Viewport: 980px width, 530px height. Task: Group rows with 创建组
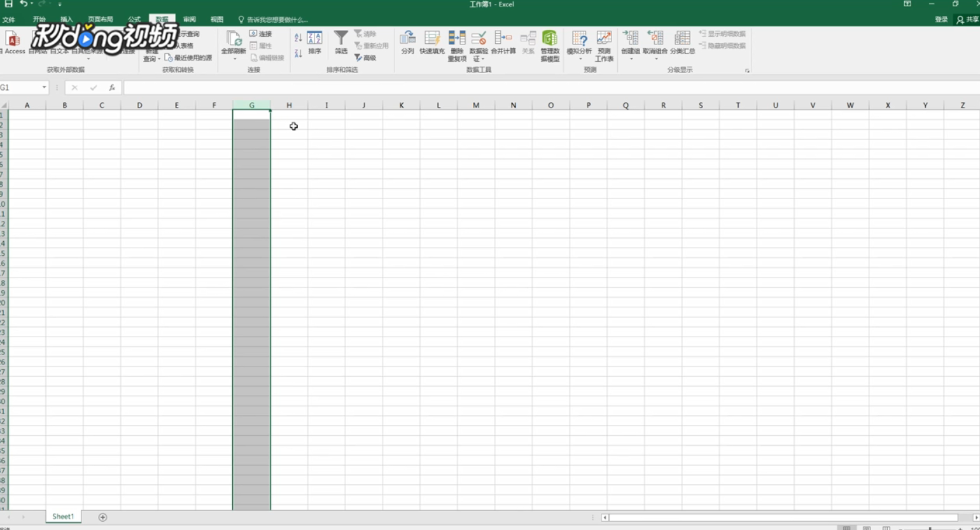tap(631, 42)
